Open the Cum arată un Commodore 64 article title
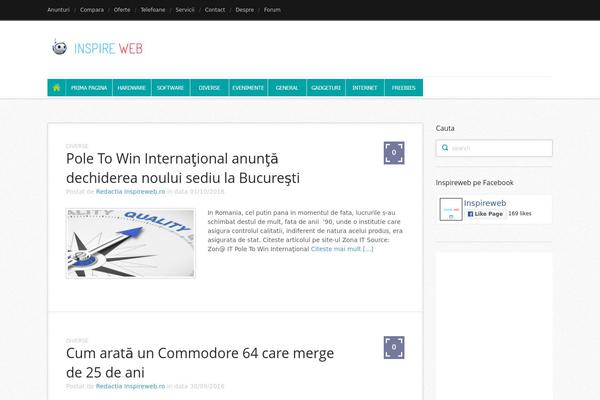Image resolution: width=600 pixels, height=400 pixels. 200,363
